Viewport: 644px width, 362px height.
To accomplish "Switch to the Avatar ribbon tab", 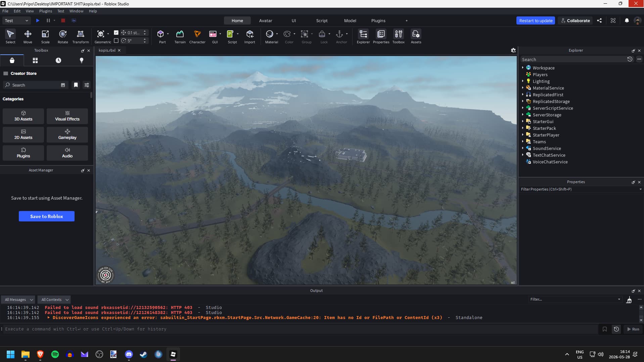I will pos(266,20).
